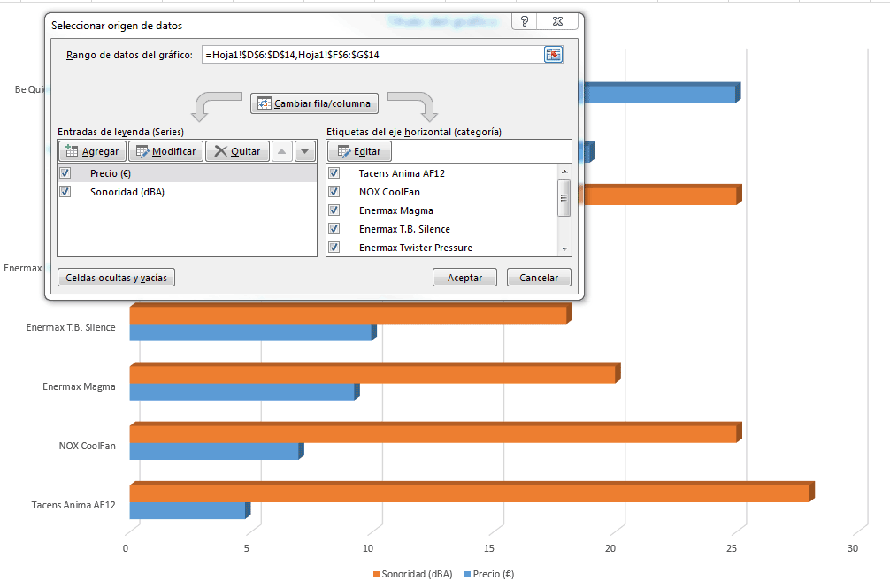The height and width of the screenshot is (588, 890).
Task: Select blue Enermax T.B. Silence bar
Action: click(x=253, y=332)
